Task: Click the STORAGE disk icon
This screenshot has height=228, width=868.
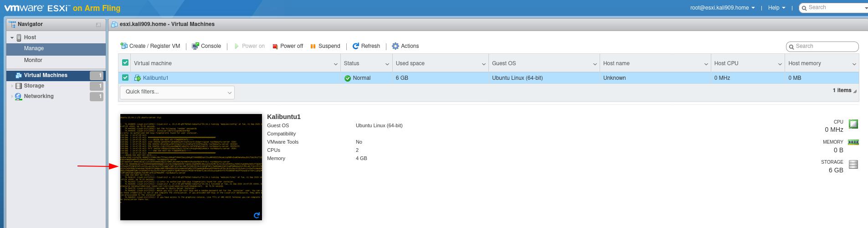Action: [x=853, y=164]
